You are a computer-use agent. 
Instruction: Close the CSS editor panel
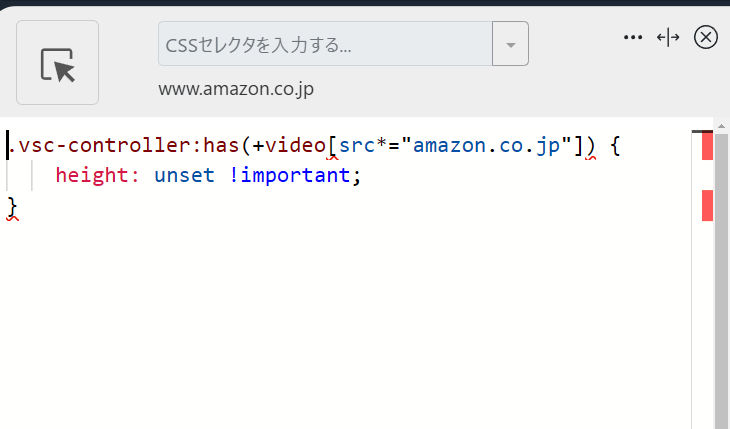[x=706, y=37]
